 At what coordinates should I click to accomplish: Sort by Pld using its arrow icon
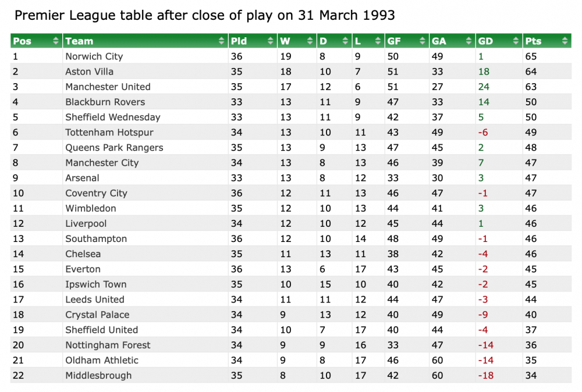[271, 41]
